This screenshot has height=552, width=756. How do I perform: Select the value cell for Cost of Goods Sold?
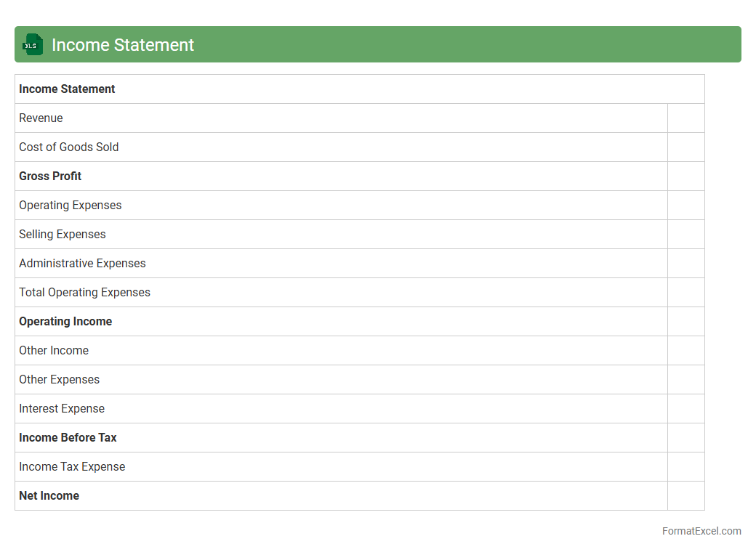coord(685,147)
